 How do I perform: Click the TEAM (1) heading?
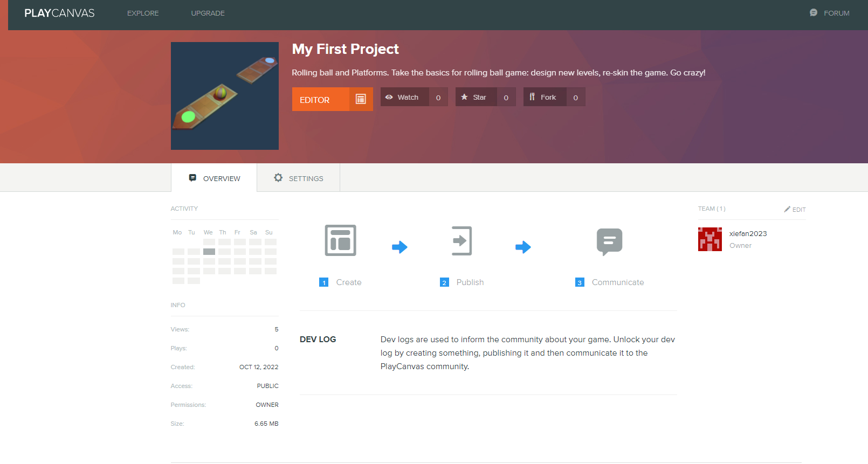[x=712, y=209]
